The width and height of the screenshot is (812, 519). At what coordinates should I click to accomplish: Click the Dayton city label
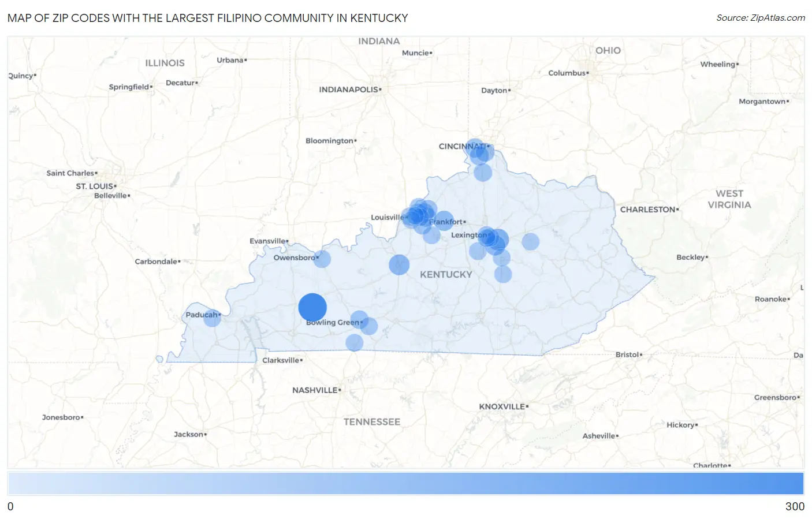point(495,91)
